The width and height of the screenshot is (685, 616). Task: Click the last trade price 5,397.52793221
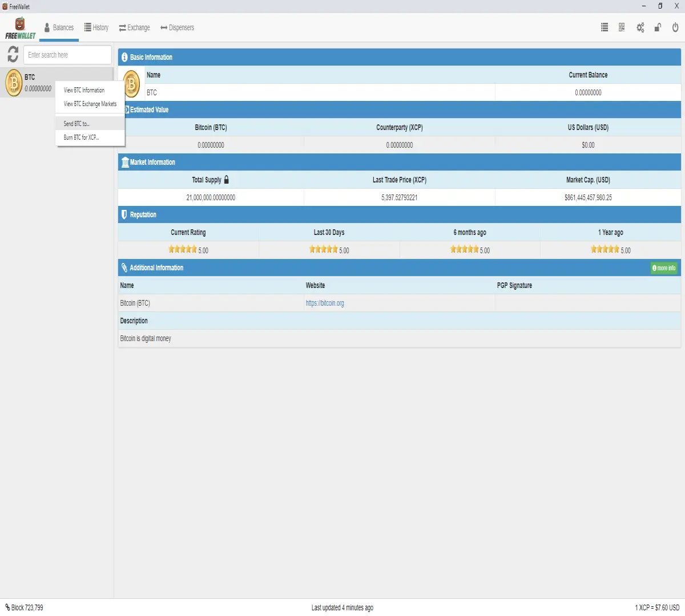click(x=400, y=198)
